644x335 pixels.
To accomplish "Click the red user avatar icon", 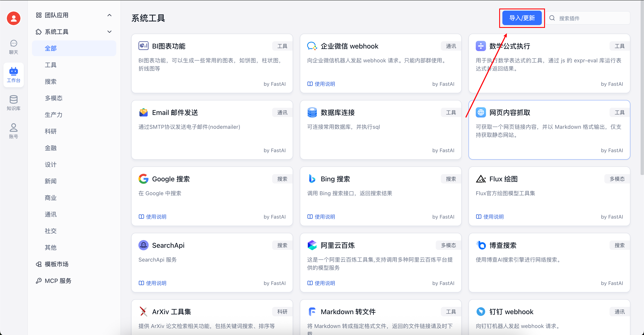I will click(x=13, y=18).
